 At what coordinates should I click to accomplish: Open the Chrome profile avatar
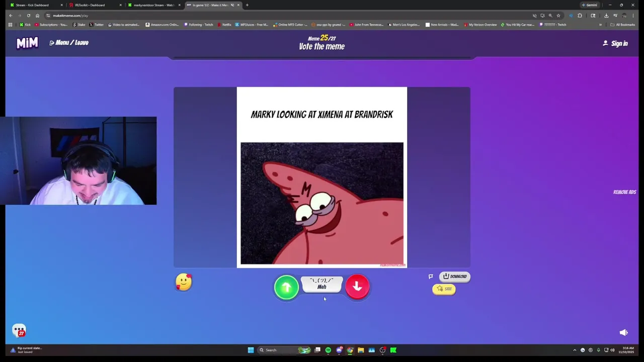(624, 16)
